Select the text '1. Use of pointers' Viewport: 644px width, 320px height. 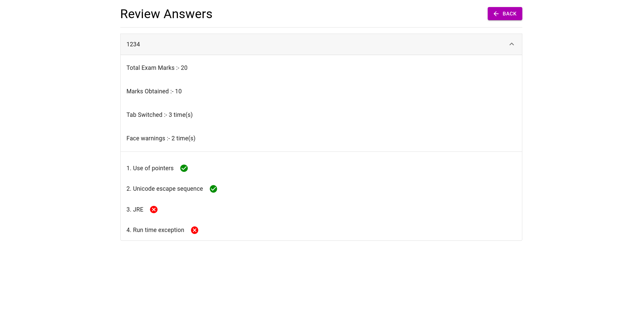pyautogui.click(x=150, y=168)
